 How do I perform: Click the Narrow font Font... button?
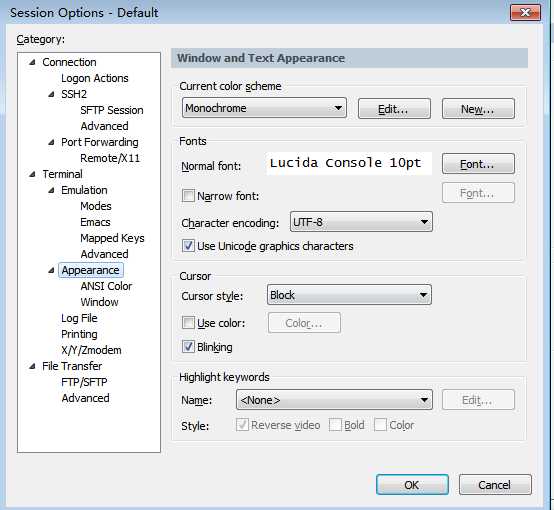point(478,193)
